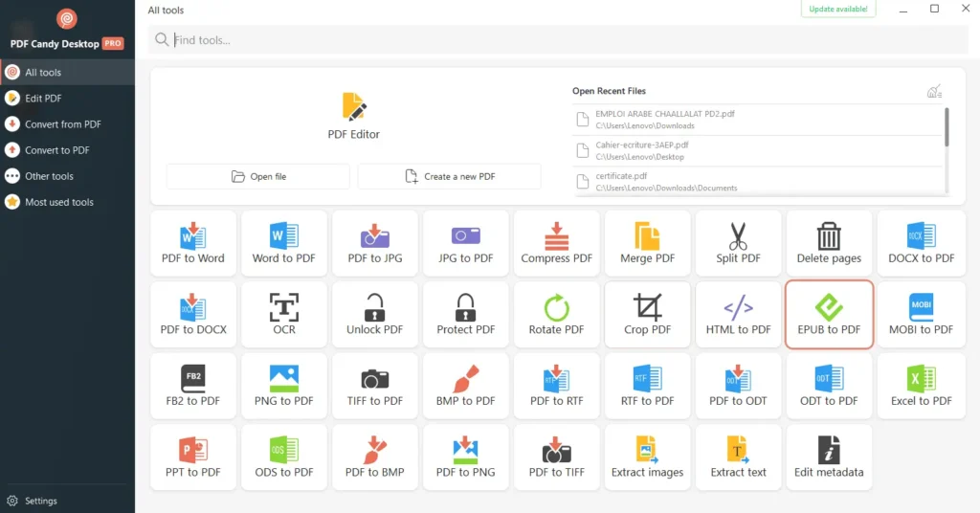This screenshot has width=980, height=513.
Task: Select the Edit metadata tool
Action: 829,457
